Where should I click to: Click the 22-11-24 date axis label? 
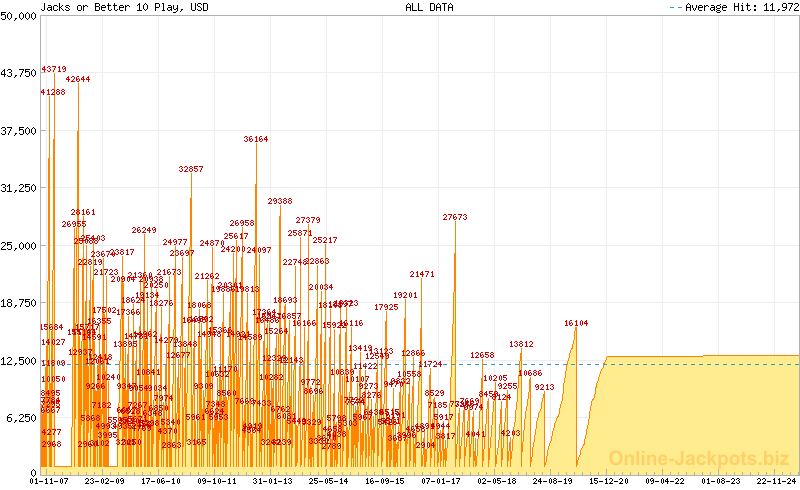(777, 481)
